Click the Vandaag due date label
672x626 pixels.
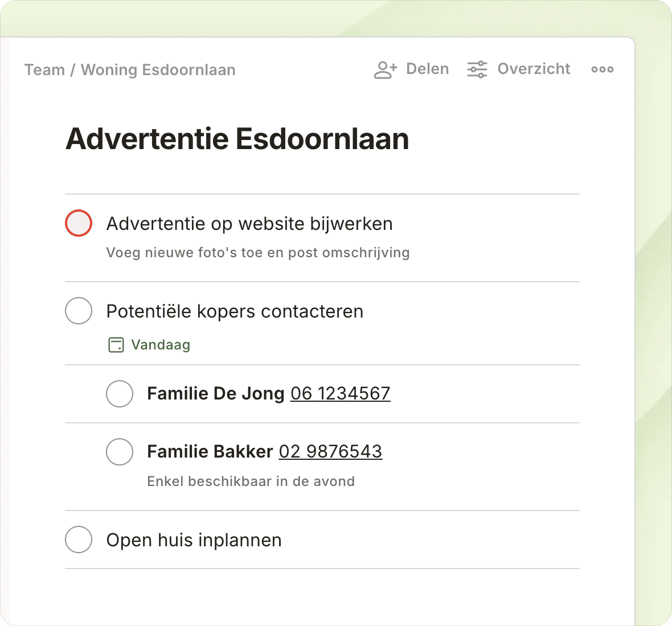point(161,345)
